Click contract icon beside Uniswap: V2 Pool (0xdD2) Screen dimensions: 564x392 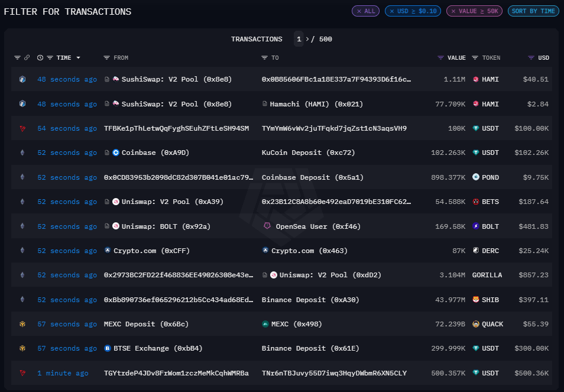265,275
